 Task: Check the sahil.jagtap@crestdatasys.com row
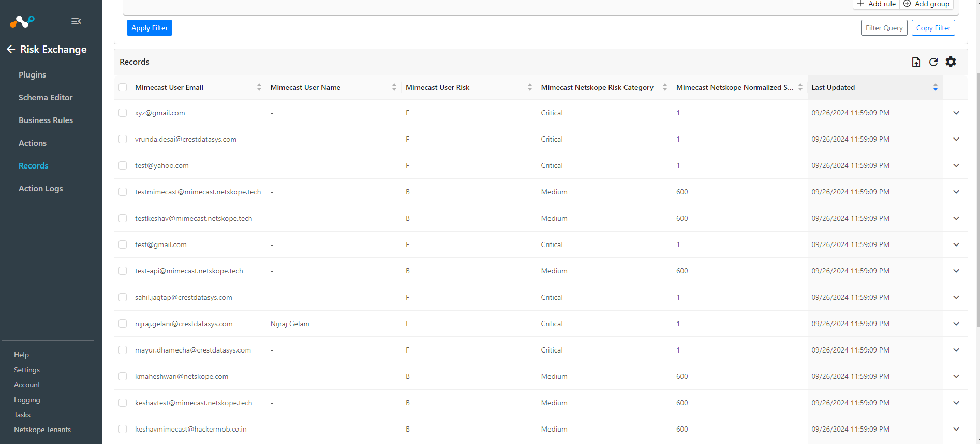point(123,297)
